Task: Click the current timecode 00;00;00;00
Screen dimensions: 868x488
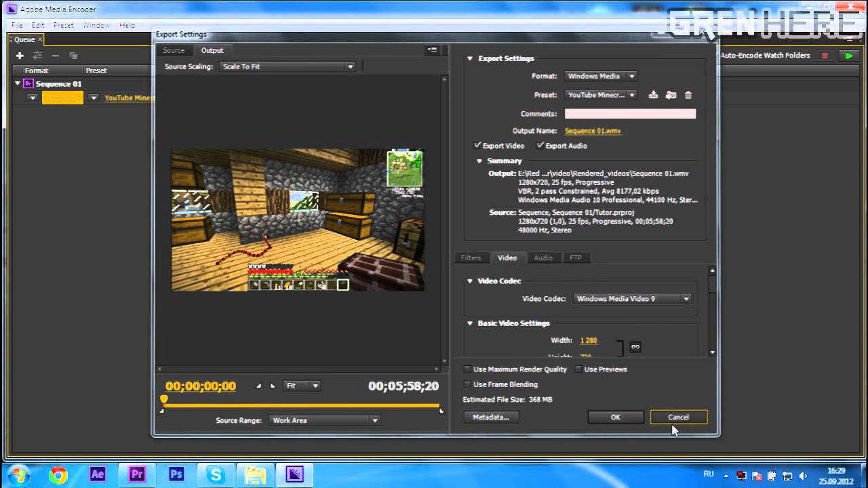Action: point(201,386)
